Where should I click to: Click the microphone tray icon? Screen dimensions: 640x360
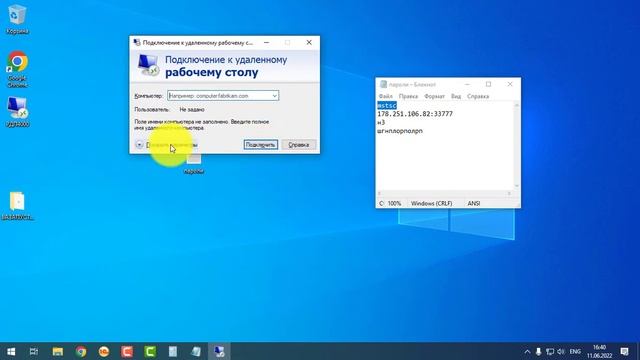[x=538, y=352]
